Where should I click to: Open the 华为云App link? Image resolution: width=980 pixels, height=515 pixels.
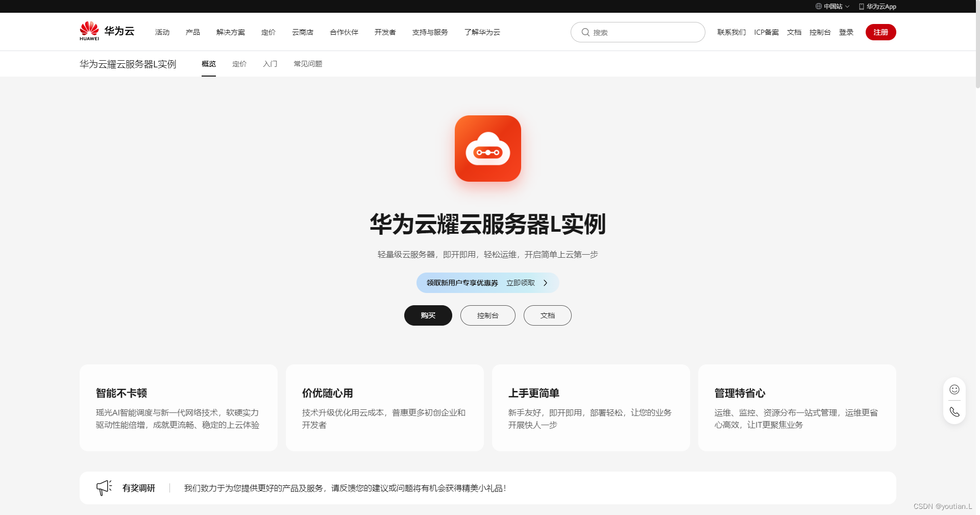[878, 7]
